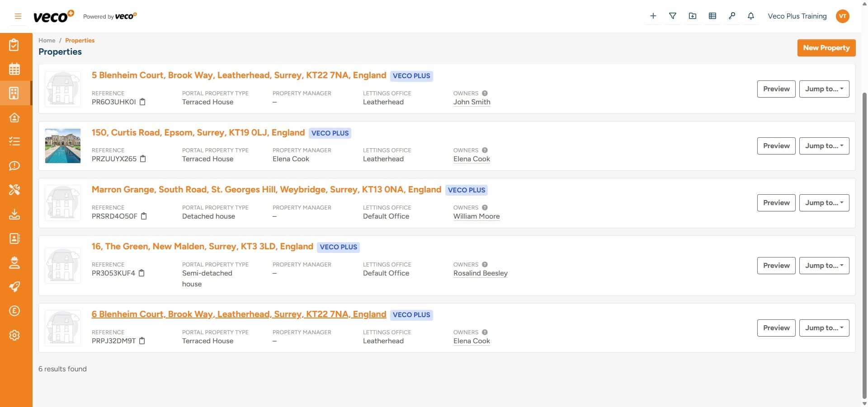Open the calendar icon in sidebar

14,69
